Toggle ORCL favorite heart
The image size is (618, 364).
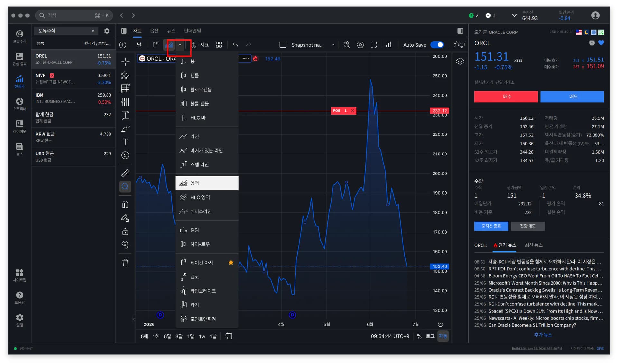coord(601,43)
